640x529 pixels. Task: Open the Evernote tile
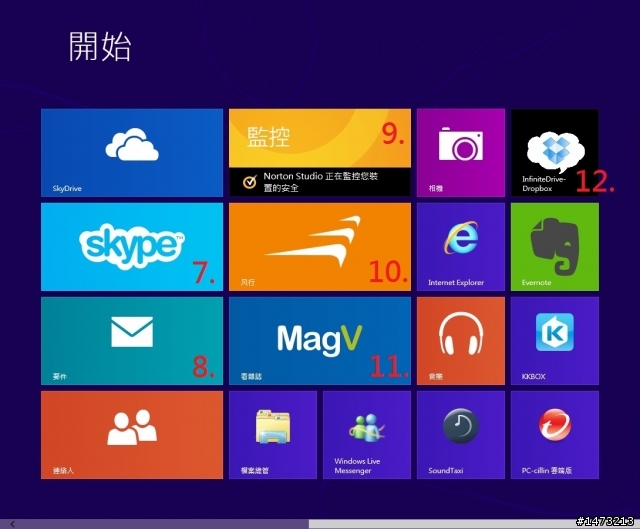point(555,247)
